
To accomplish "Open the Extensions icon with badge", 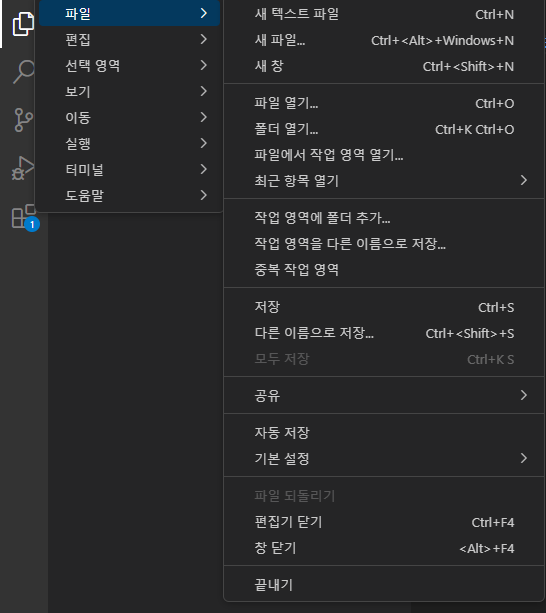I will (x=24, y=217).
